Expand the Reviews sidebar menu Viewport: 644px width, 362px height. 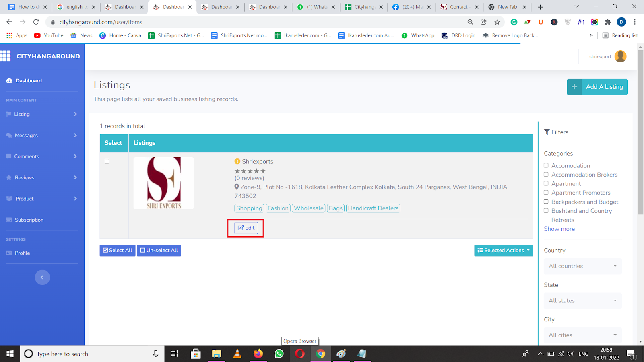coord(42,178)
